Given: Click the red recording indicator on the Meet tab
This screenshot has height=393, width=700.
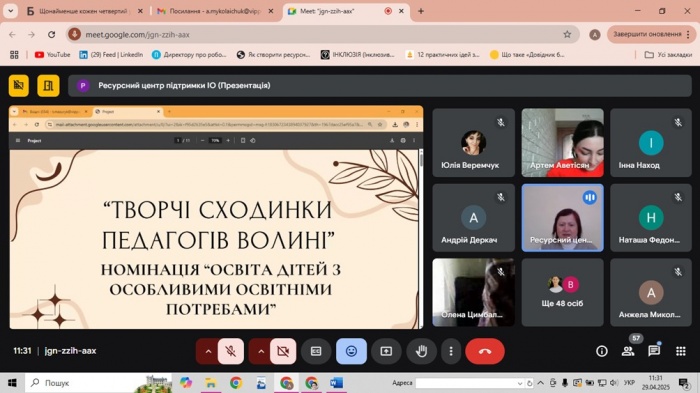Looking at the screenshot, I should (x=388, y=11).
